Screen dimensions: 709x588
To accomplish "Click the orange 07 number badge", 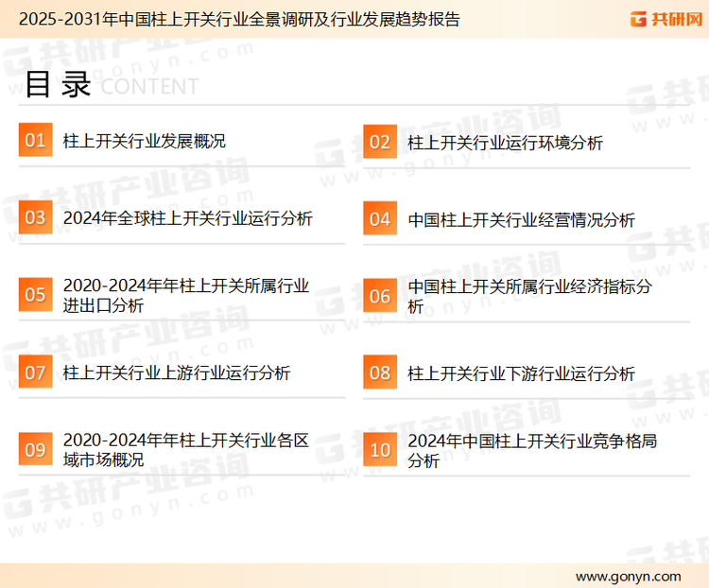I will click(35, 372).
